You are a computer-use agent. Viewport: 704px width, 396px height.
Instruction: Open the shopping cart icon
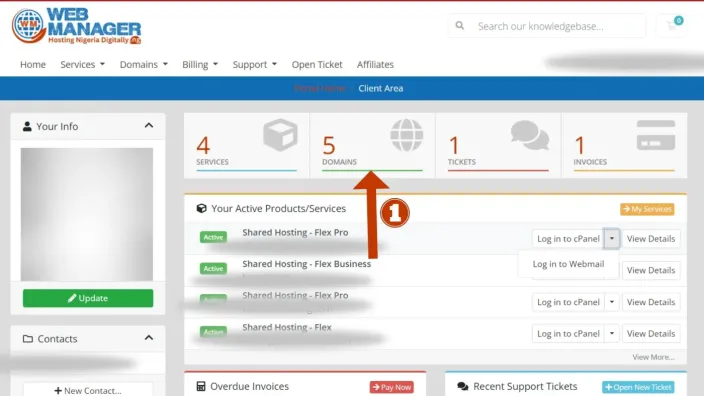[x=672, y=26]
